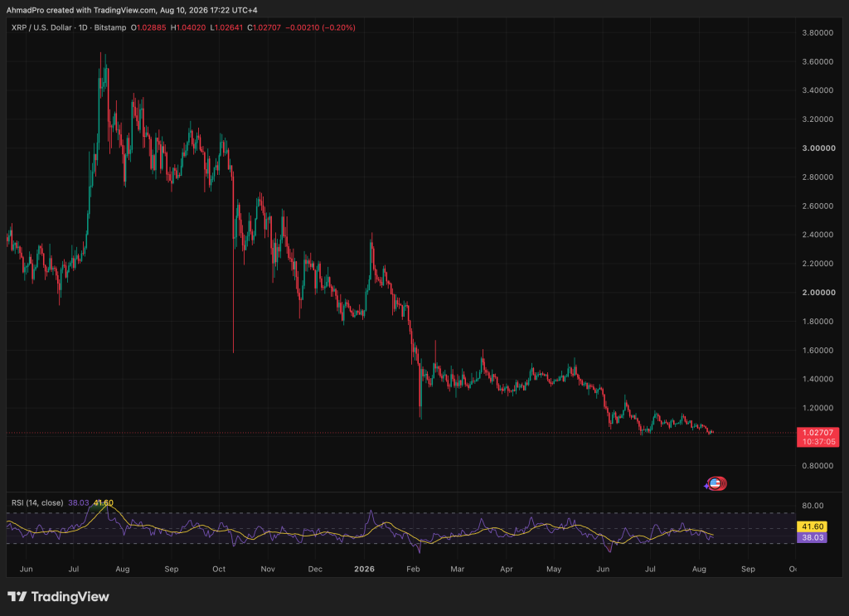Click the change value −0.00210 (−0.20%)

point(320,27)
